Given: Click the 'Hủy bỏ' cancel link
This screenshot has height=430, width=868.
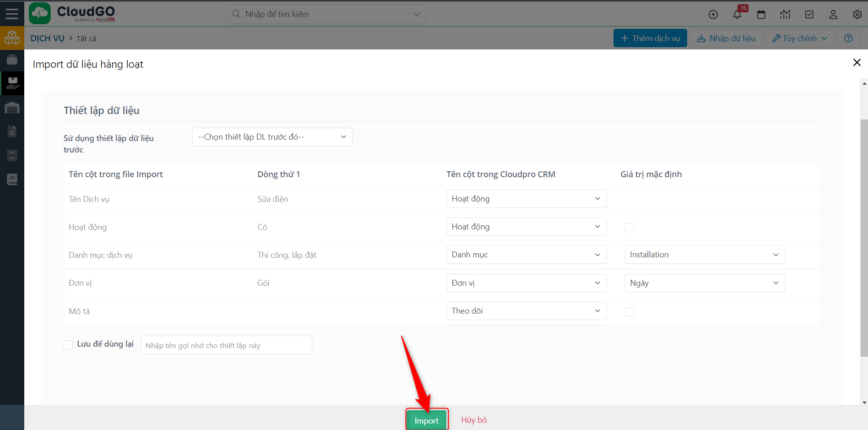Looking at the screenshot, I should pos(474,420).
